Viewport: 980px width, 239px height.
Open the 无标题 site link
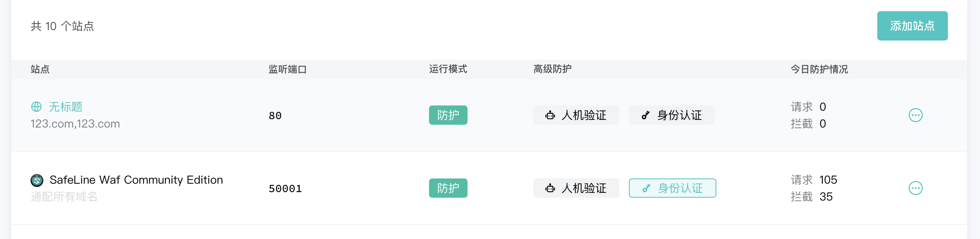[65, 107]
